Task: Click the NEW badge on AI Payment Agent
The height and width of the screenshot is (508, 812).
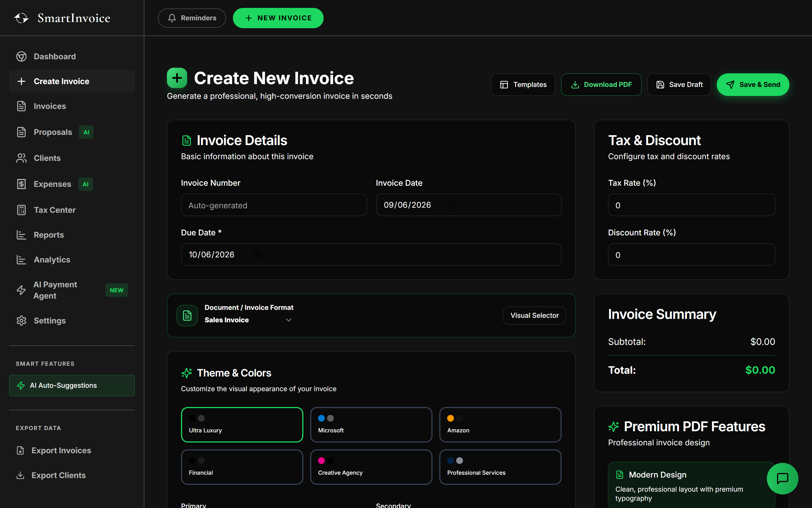Action: coord(116,290)
